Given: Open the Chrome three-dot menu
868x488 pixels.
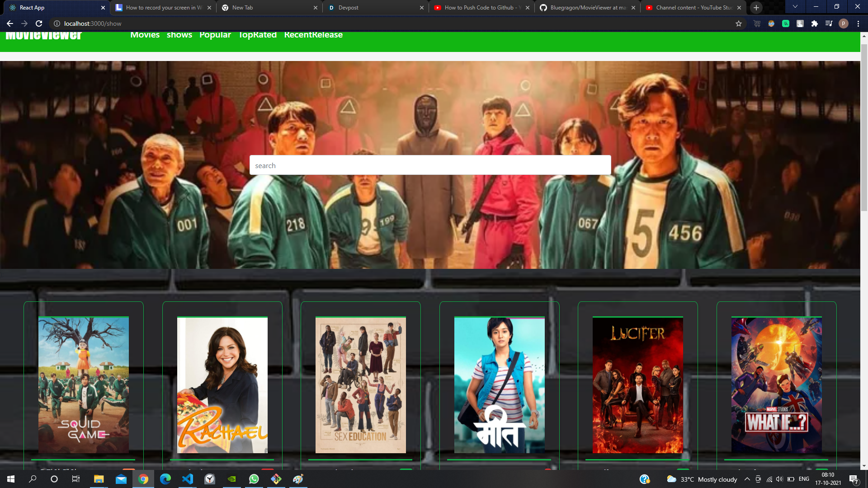Looking at the screenshot, I should pos(858,23).
